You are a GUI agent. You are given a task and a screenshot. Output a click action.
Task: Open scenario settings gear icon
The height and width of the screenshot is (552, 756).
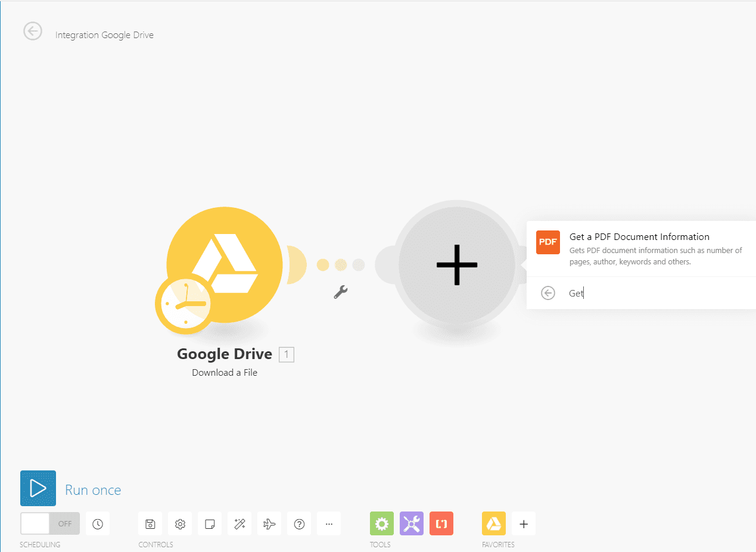click(180, 524)
